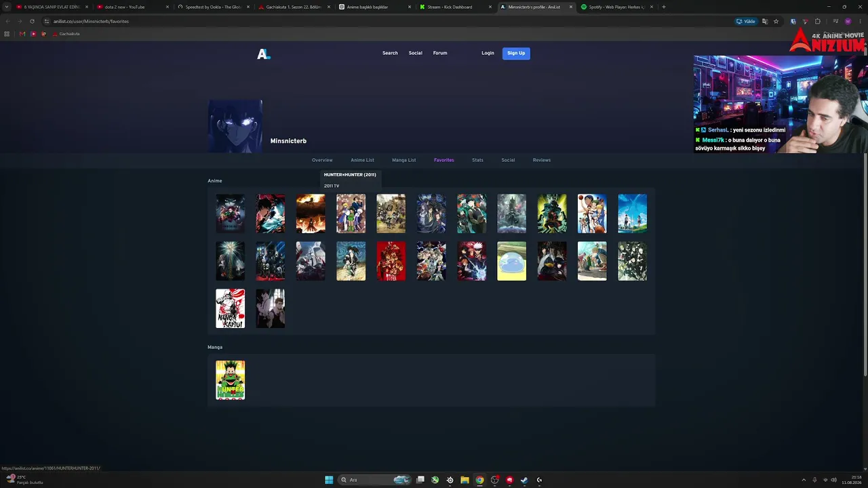Open the Windows Start menu
Image resolution: width=868 pixels, height=488 pixels.
pos(329,480)
